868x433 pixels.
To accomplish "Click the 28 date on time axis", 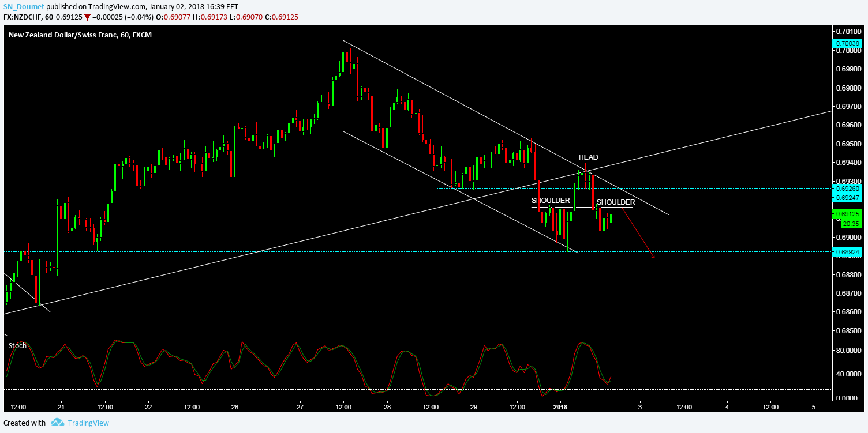I will point(387,406).
